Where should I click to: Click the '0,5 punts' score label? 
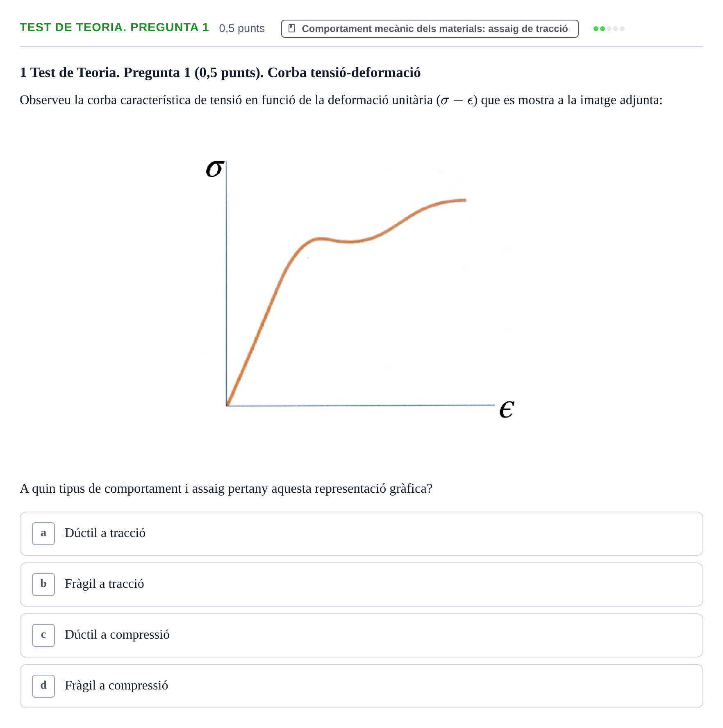[242, 28]
